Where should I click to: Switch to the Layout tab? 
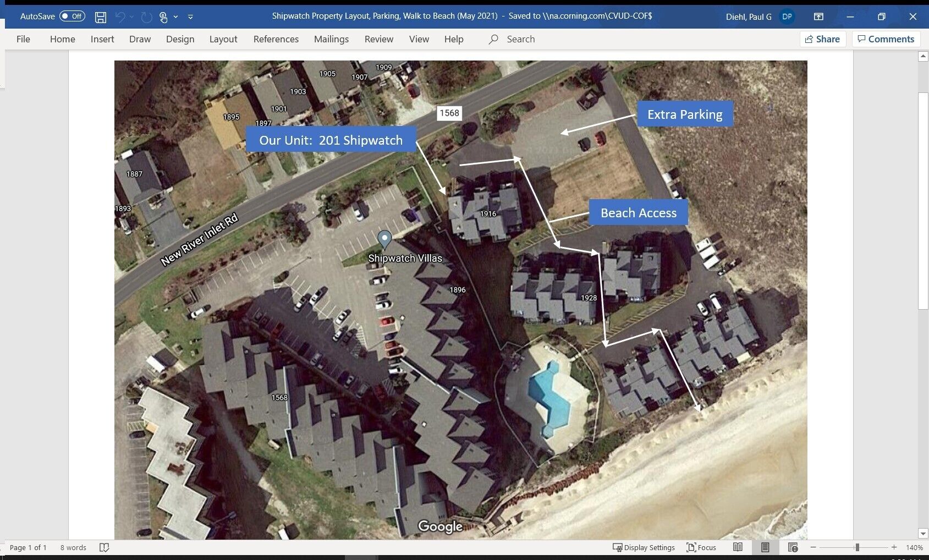pyautogui.click(x=223, y=39)
